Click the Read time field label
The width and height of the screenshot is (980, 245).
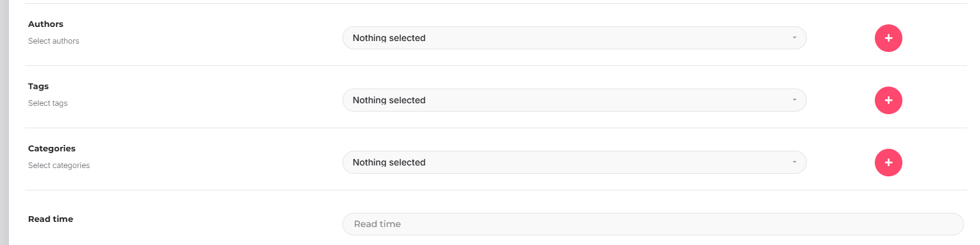coord(51,219)
